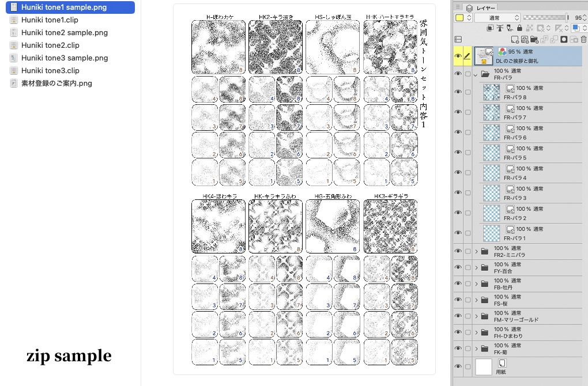This screenshot has height=386, width=588.
Task: Hide the FR-バラ folder
Action: (x=458, y=74)
